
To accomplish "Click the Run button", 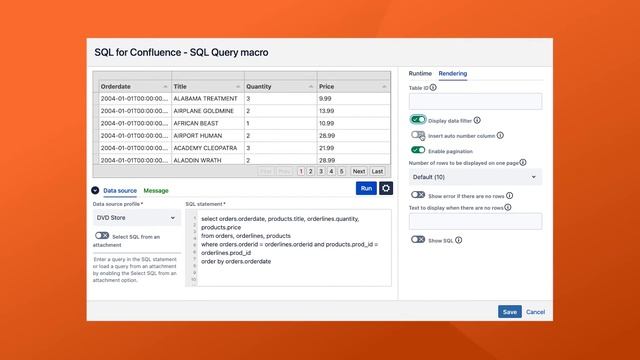I will pos(366,188).
